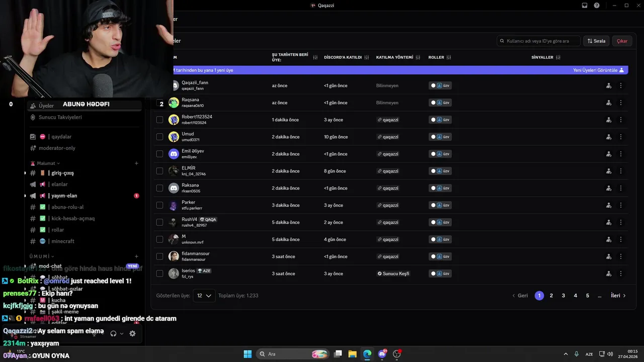The image size is (644, 362).
Task: Go to page 2 of member list
Action: (551, 296)
